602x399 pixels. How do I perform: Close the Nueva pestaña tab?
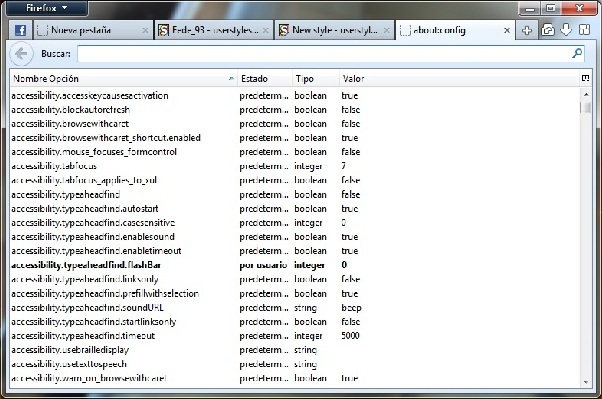[x=145, y=30]
